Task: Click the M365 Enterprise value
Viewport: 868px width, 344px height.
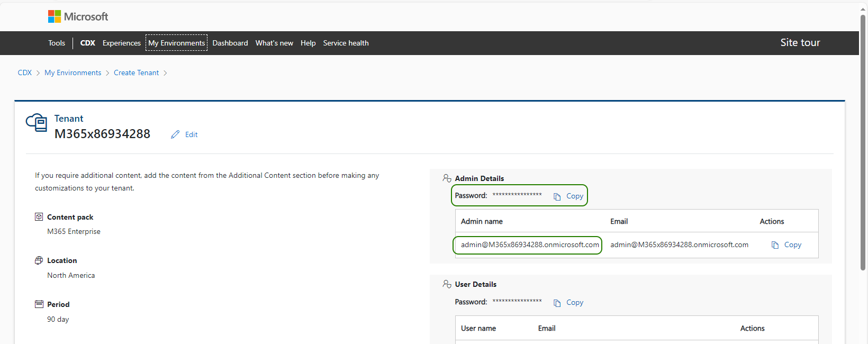Action: (x=74, y=231)
